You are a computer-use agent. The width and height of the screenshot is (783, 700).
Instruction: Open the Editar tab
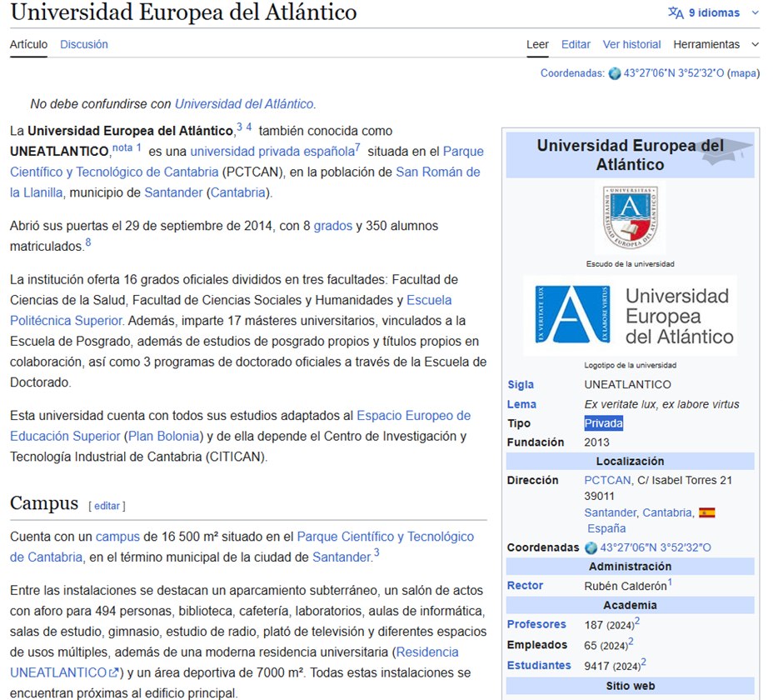[576, 44]
